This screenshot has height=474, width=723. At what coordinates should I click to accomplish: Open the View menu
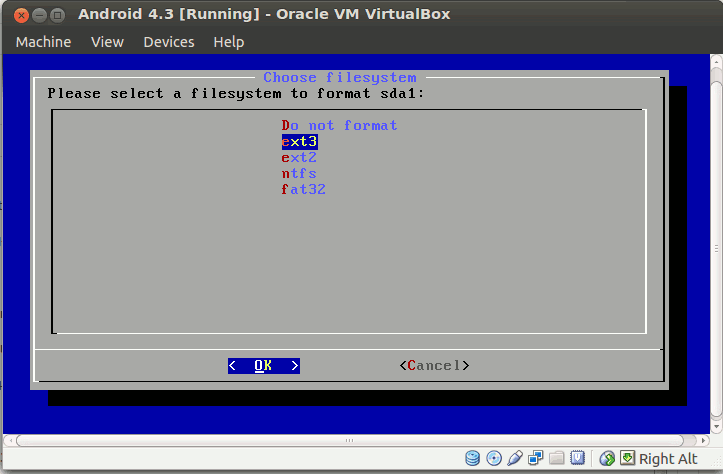[107, 42]
